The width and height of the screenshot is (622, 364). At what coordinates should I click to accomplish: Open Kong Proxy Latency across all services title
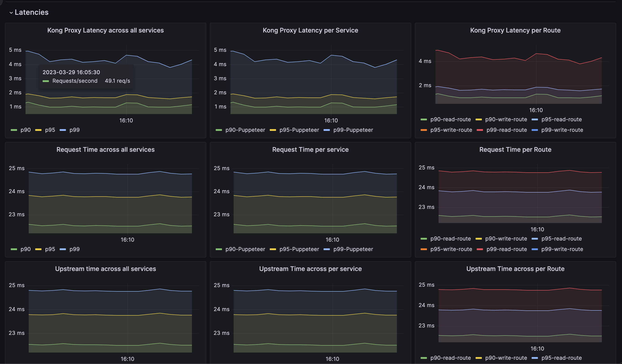(x=105, y=30)
